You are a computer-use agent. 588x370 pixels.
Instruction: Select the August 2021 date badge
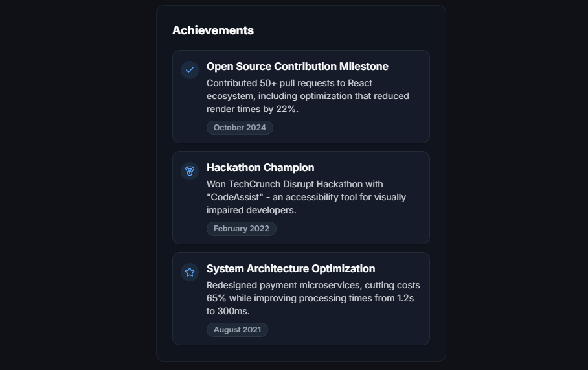point(237,329)
